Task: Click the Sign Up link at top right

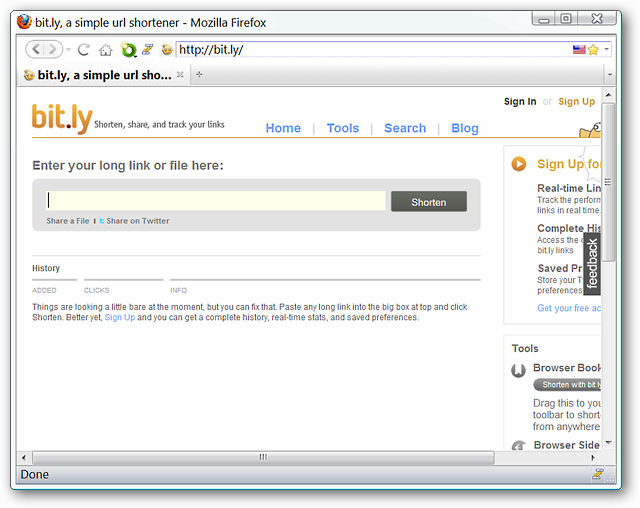Action: pyautogui.click(x=576, y=102)
